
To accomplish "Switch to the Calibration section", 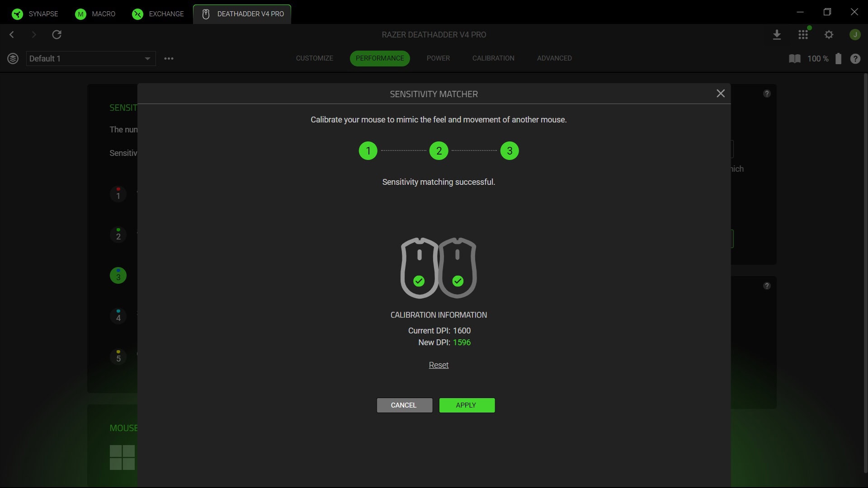I will [493, 58].
